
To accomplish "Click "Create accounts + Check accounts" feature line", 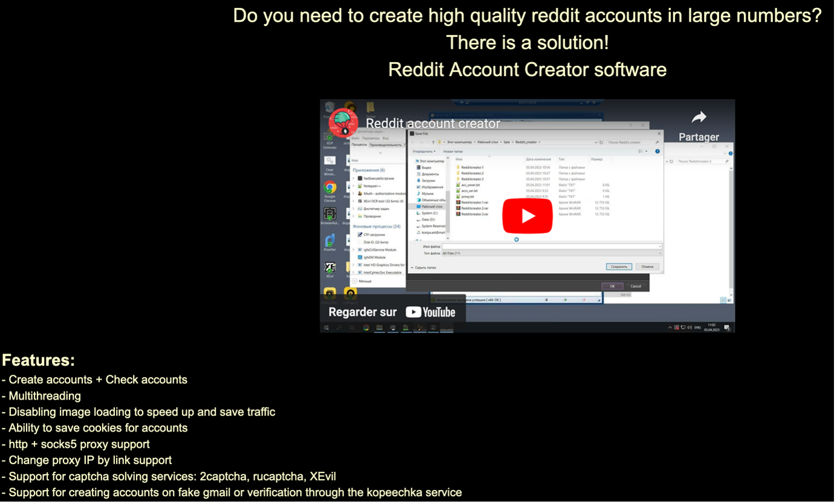I will coord(95,380).
